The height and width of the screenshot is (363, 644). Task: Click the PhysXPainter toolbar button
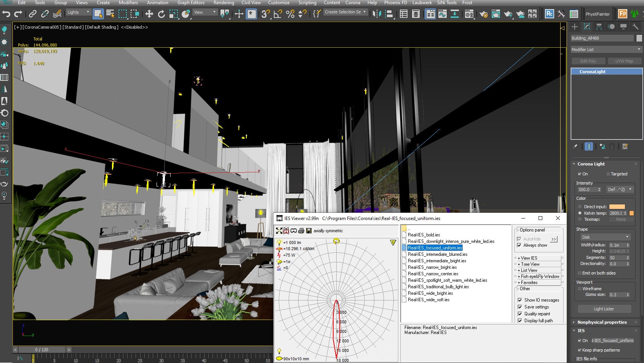(597, 14)
